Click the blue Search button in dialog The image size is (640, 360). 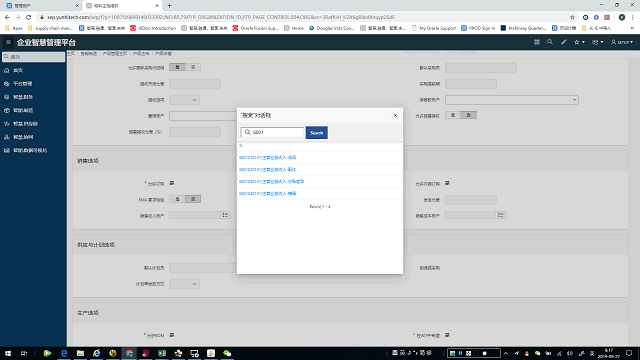316,133
